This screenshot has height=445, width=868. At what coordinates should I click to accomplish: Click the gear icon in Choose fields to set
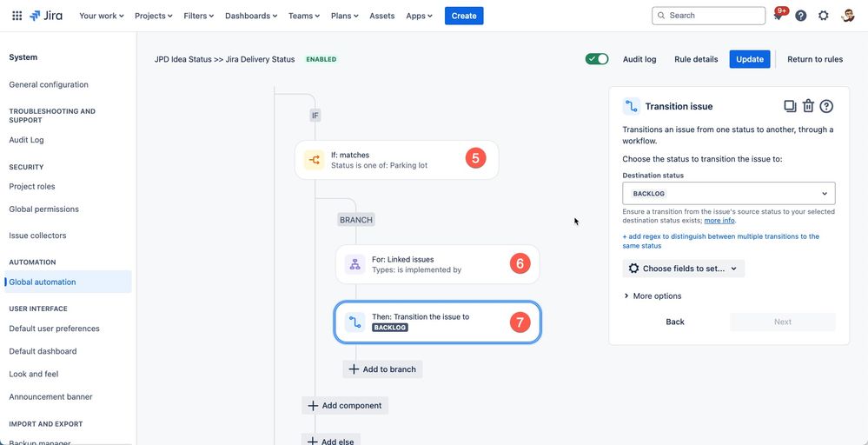(633, 269)
